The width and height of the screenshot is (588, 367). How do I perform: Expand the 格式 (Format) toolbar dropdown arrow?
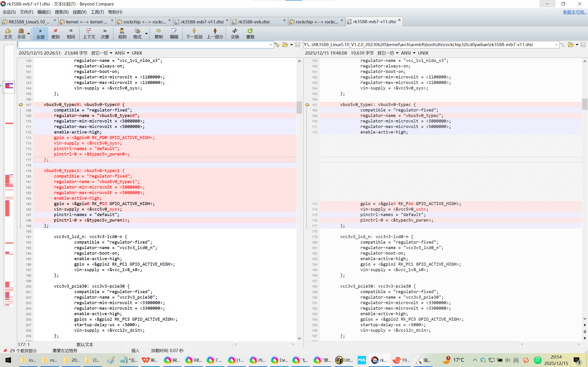pyautogui.click(x=147, y=33)
